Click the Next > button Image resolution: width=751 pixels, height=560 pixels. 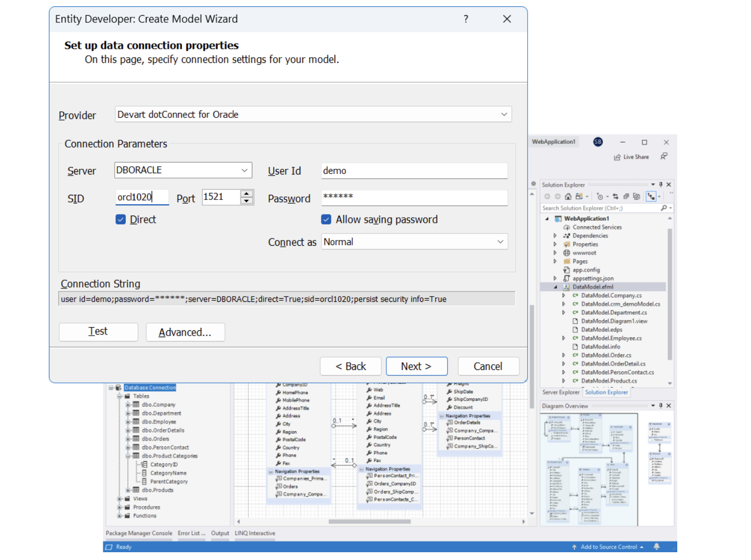pos(417,366)
